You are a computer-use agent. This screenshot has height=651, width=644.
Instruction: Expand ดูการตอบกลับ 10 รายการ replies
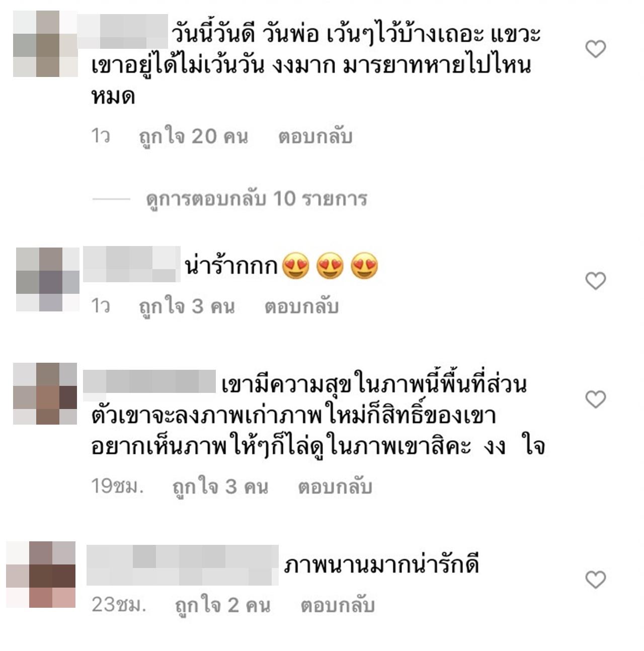256,199
